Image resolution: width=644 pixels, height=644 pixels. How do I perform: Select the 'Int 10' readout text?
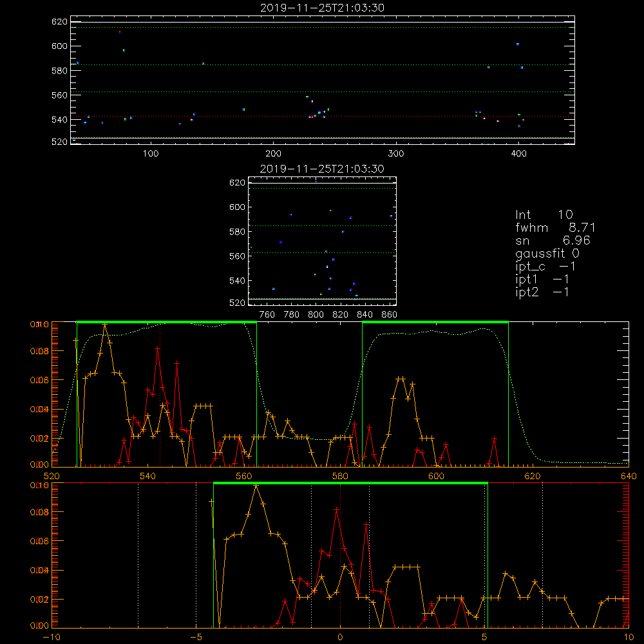point(544,214)
